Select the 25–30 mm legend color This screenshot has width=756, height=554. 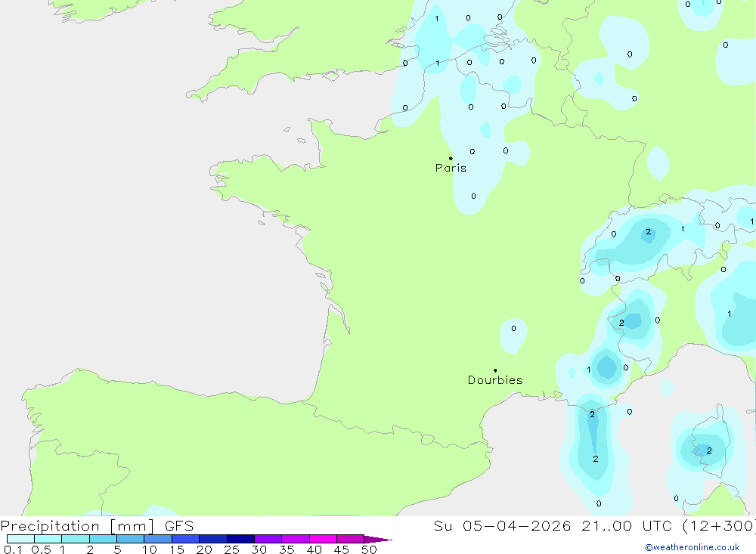click(240, 539)
